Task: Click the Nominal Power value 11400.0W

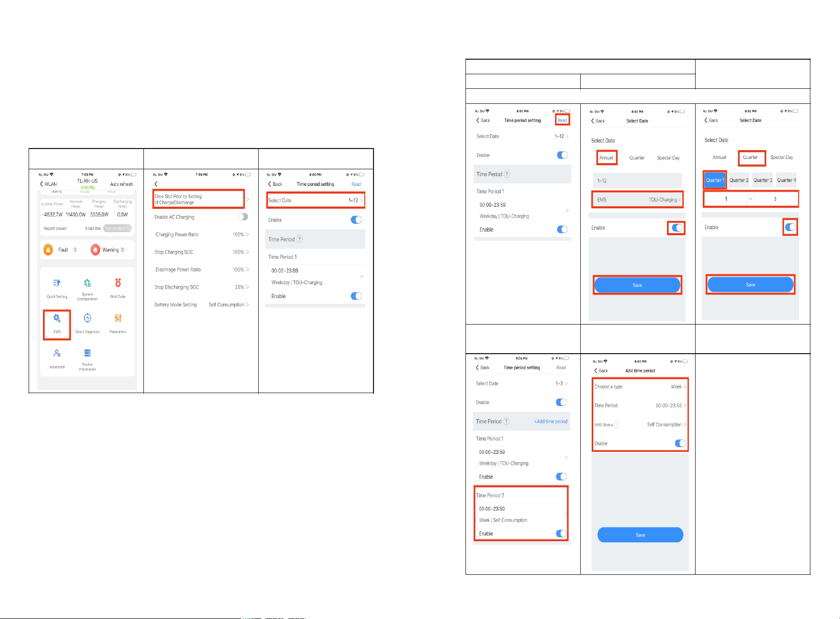Action: pos(76,214)
